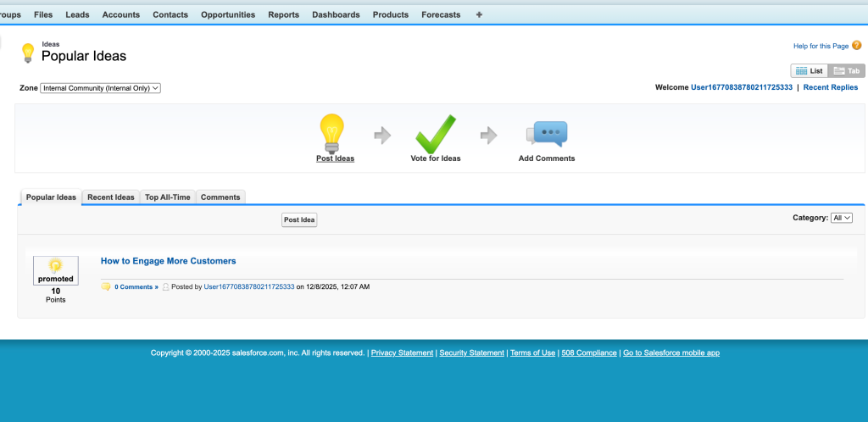Open the Accounts tab

coord(121,15)
